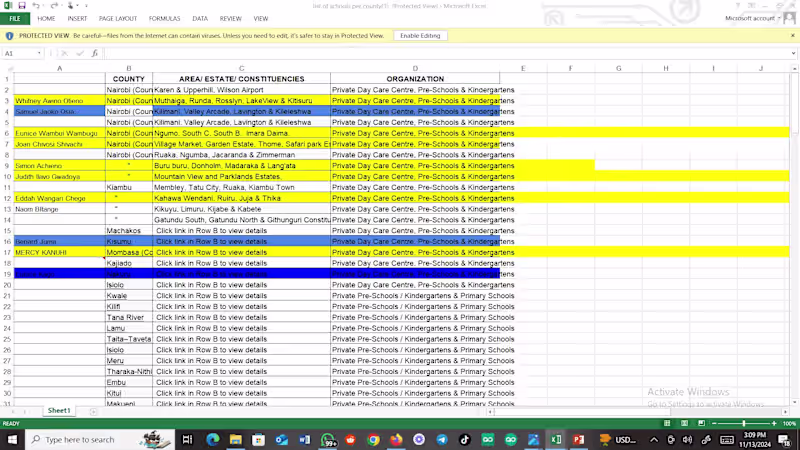Switch to the FORMULAS ribbon tab

164,18
